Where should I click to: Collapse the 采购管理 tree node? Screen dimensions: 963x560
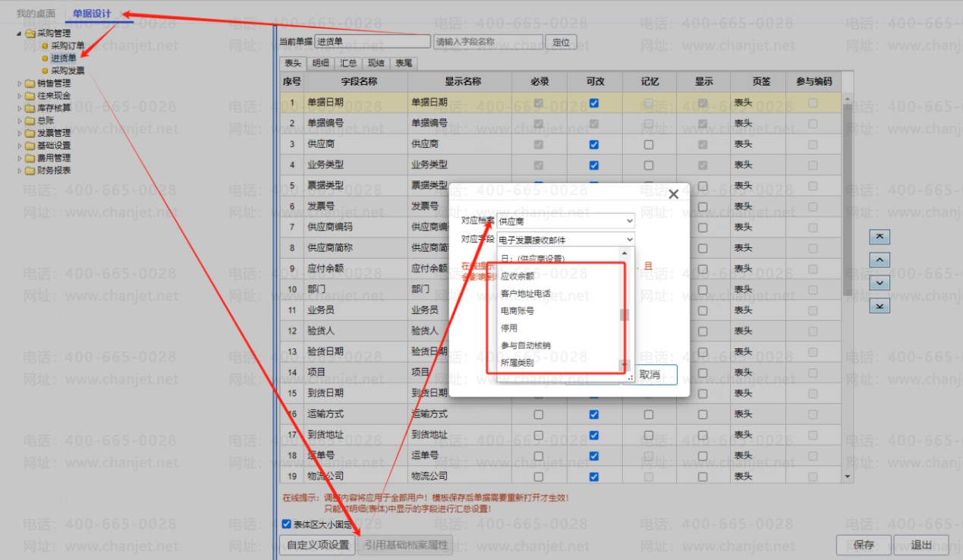tap(19, 33)
